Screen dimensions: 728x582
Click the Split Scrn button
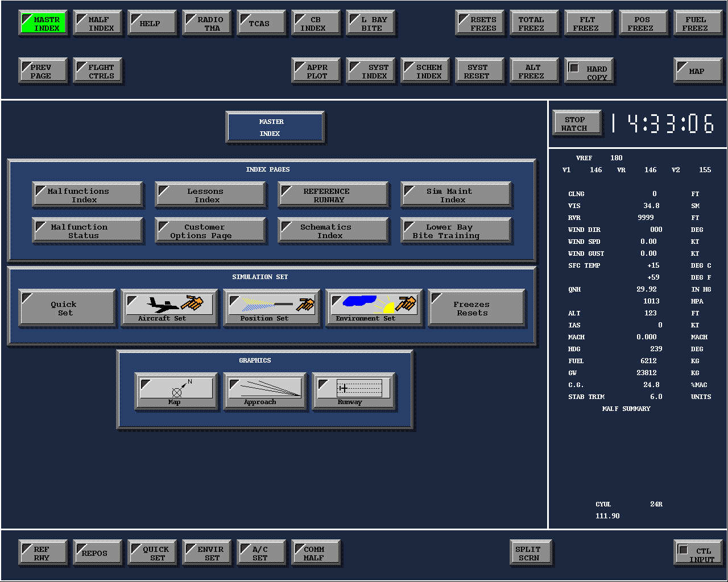pyautogui.click(x=530, y=553)
